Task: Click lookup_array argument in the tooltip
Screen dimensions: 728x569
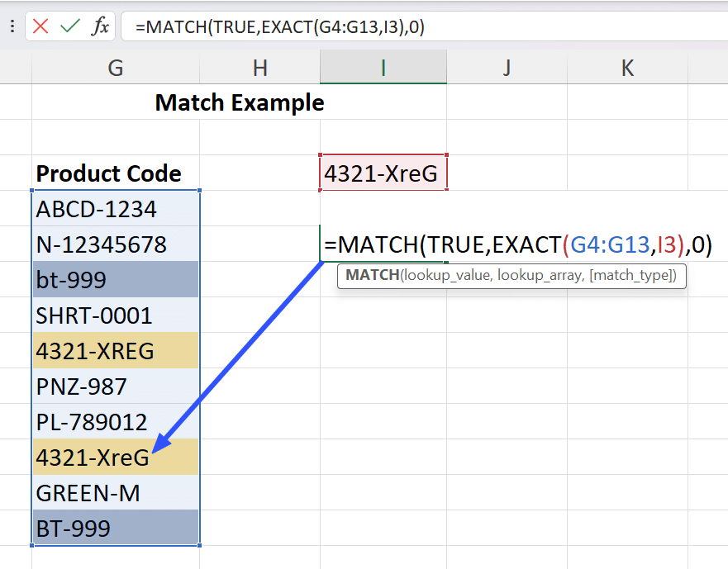Action: pyautogui.click(x=541, y=276)
